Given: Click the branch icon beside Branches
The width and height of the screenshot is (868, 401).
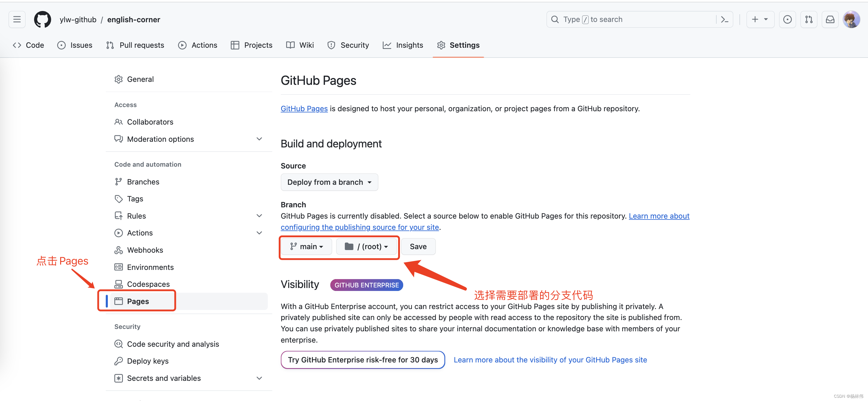Looking at the screenshot, I should pyautogui.click(x=118, y=182).
